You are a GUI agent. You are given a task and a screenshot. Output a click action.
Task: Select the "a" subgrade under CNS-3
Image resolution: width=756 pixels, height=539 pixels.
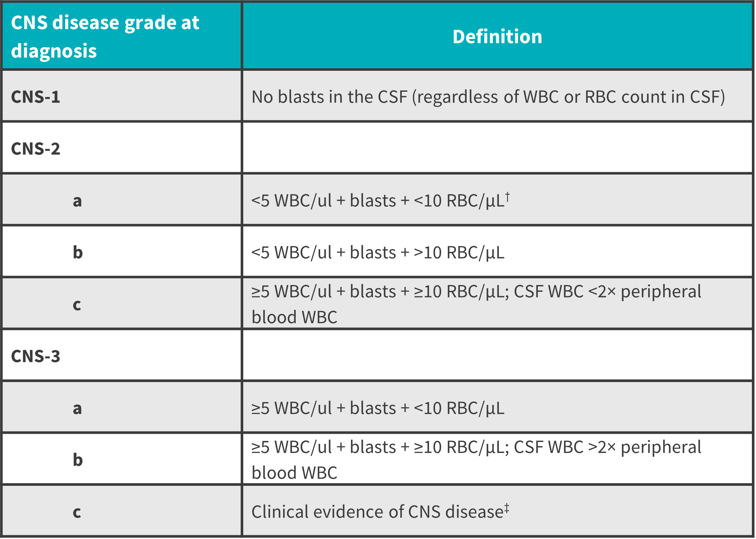pyautogui.click(x=77, y=408)
